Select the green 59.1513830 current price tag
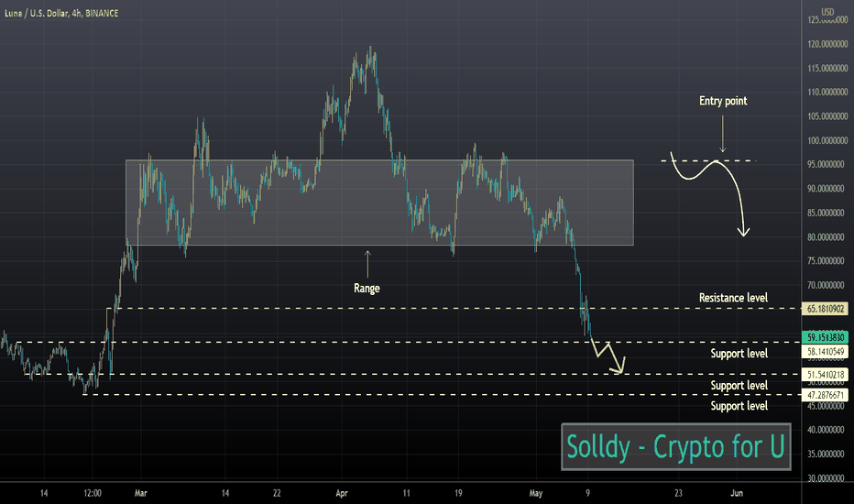The image size is (854, 504). 825,337
